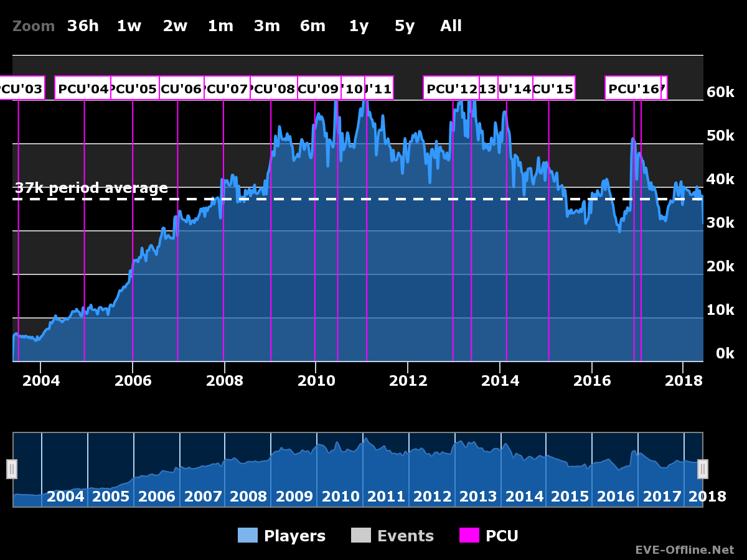Select the 1w zoom option
The width and height of the screenshot is (747, 560).
129,26
